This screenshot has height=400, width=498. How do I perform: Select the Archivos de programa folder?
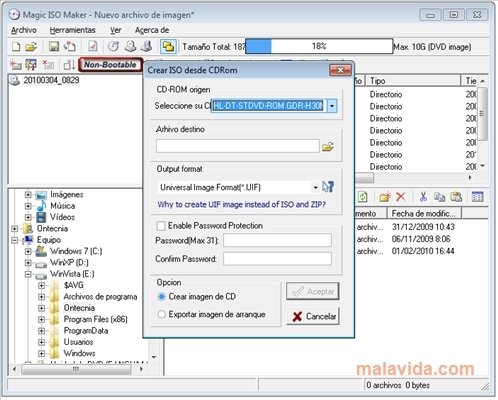pyautogui.click(x=100, y=297)
